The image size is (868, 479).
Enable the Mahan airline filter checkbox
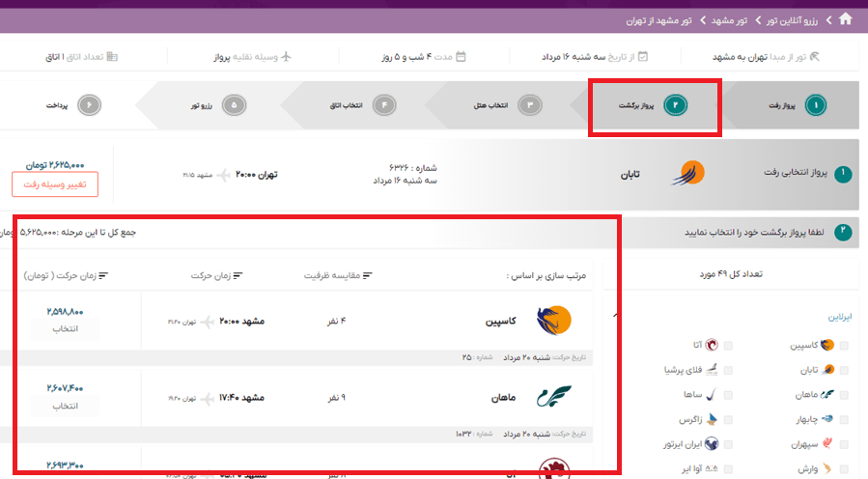click(x=844, y=395)
